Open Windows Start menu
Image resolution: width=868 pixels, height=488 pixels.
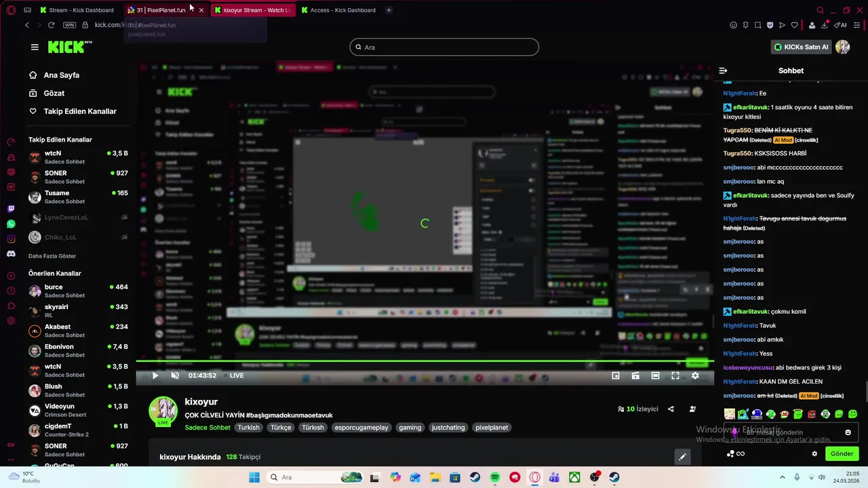[254, 477]
